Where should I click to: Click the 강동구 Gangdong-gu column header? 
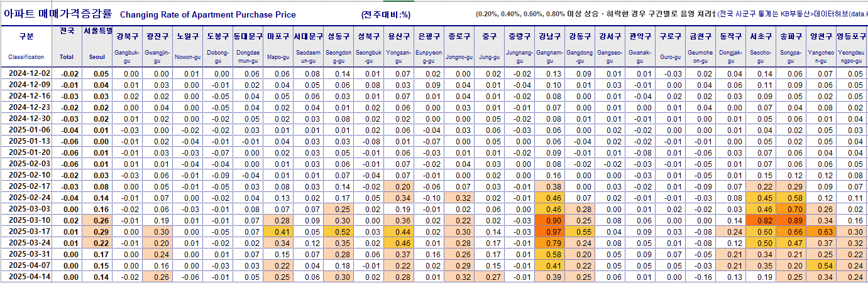tap(580, 46)
